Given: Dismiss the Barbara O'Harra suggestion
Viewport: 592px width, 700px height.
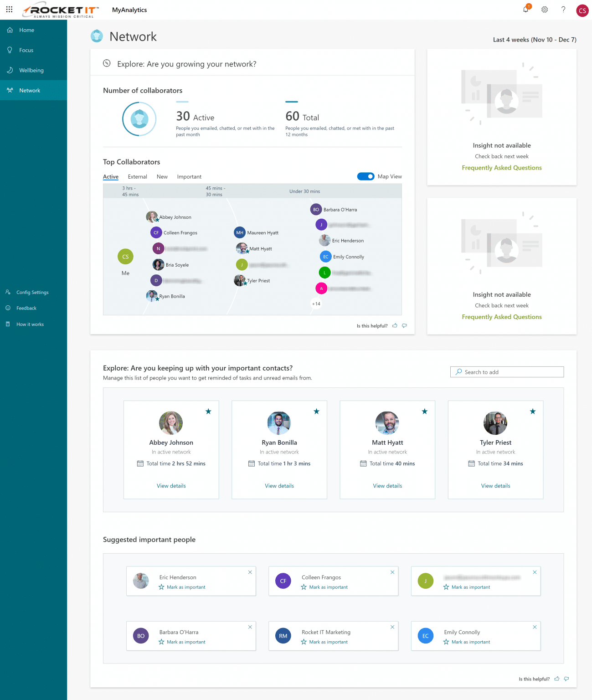Looking at the screenshot, I should point(250,627).
